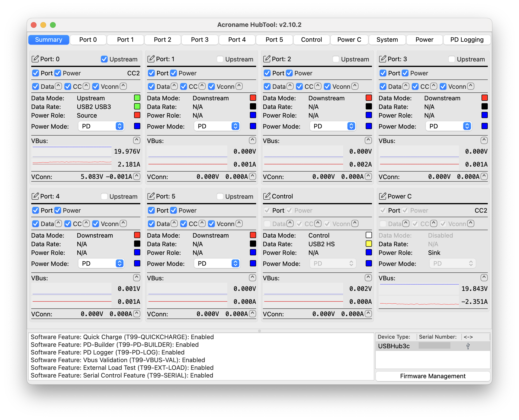
Task: Click the red Power Role swatch in Port 0
Action: click(137, 115)
